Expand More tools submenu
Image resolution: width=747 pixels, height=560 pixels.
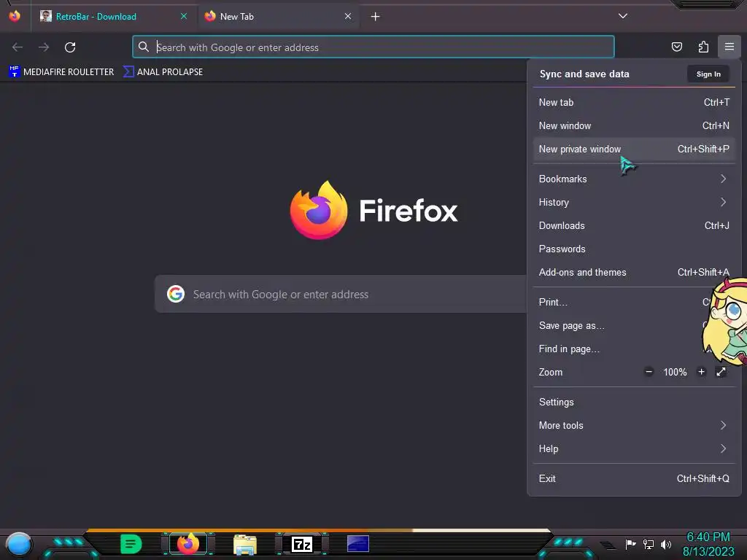pyautogui.click(x=634, y=426)
